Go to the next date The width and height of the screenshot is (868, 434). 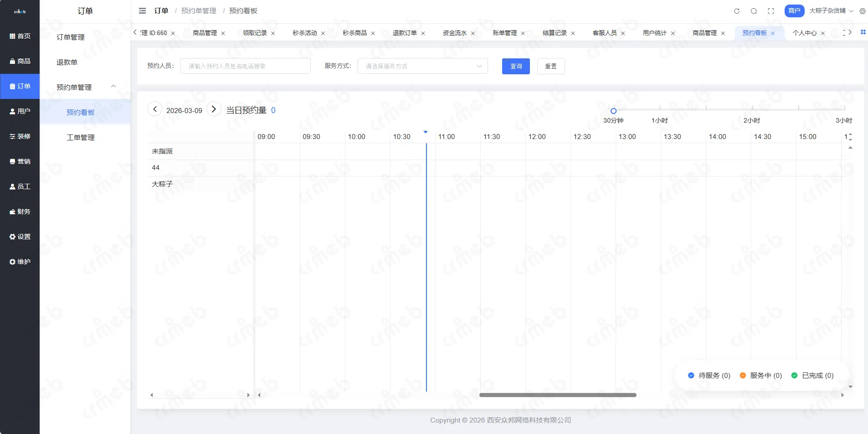214,109
